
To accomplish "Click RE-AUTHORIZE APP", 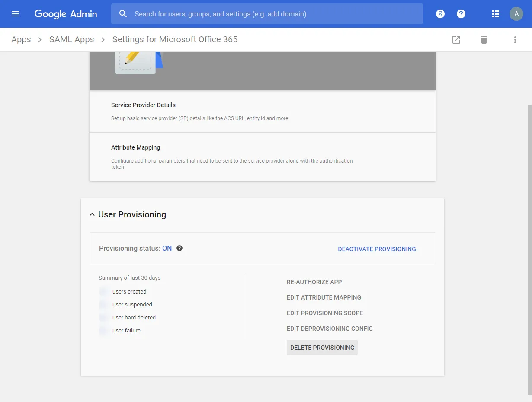I will click(314, 282).
